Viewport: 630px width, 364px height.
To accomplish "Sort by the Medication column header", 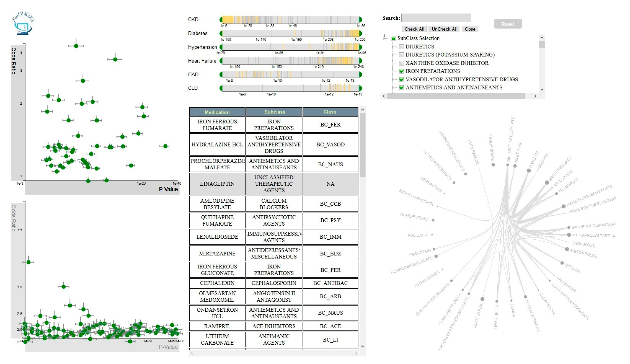I will (217, 112).
